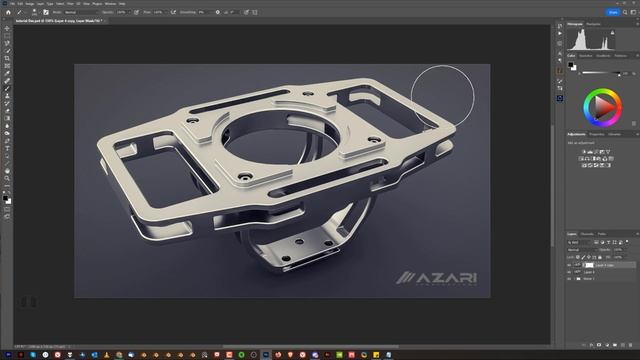Open the Opacity dropdown in options bar

click(129, 12)
